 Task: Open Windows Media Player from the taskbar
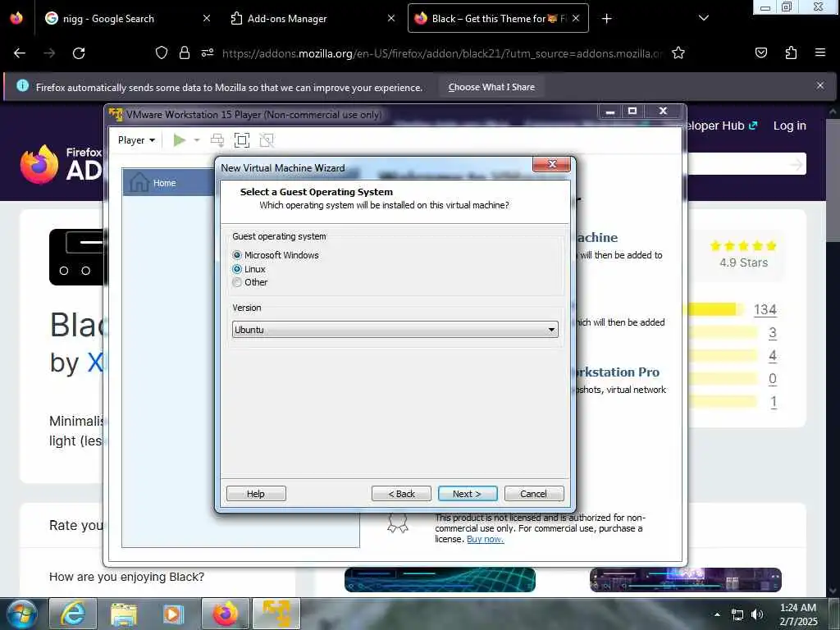click(172, 614)
